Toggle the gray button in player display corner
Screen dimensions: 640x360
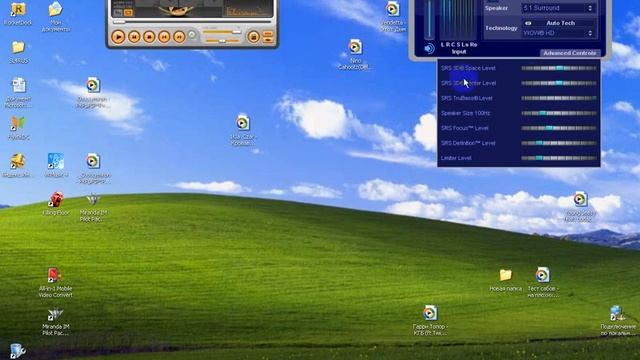pos(118,13)
